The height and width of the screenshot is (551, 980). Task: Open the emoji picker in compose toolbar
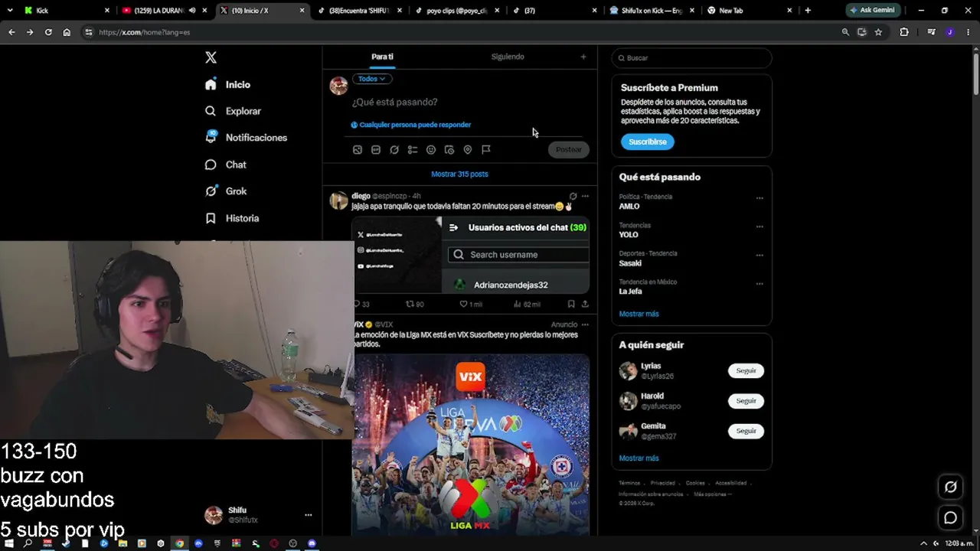point(431,150)
